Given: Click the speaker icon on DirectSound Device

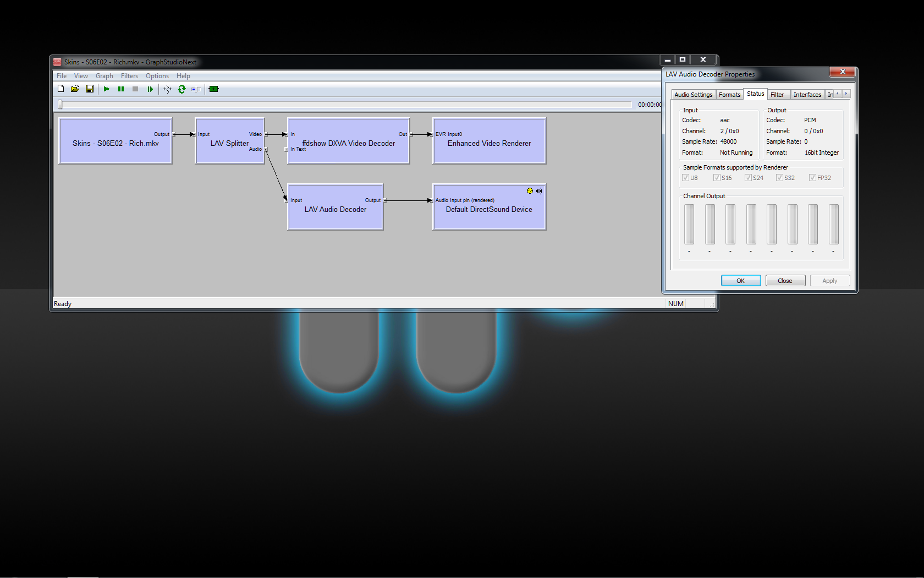Looking at the screenshot, I should coord(539,191).
